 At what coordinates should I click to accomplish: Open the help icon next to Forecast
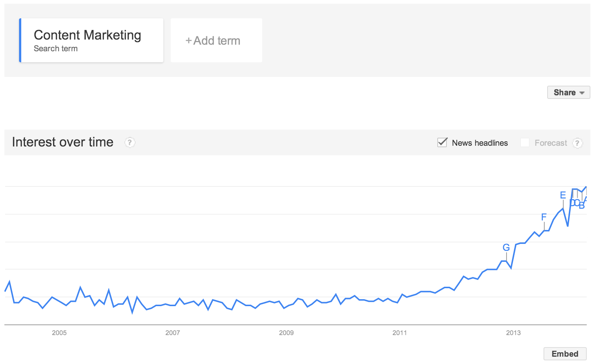[577, 143]
